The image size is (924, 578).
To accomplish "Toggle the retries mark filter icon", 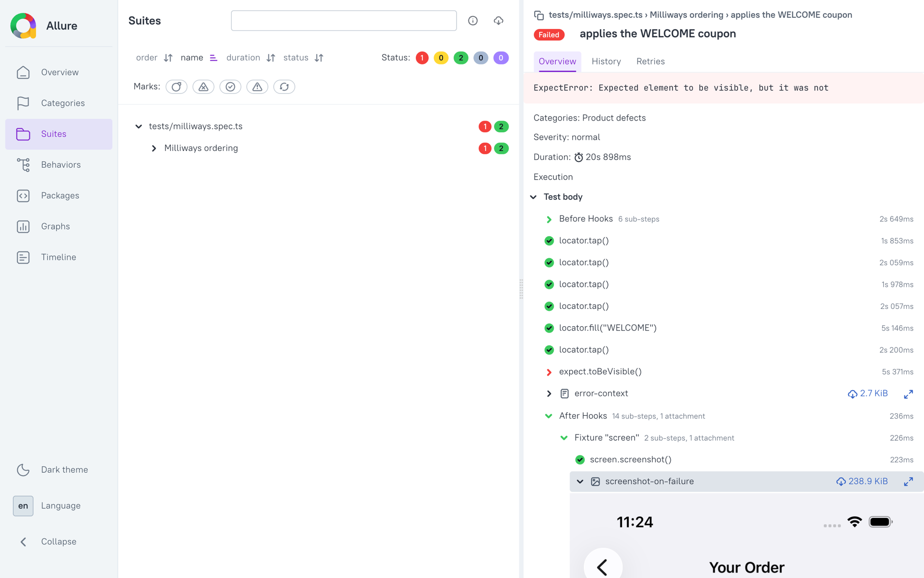I will pos(284,87).
